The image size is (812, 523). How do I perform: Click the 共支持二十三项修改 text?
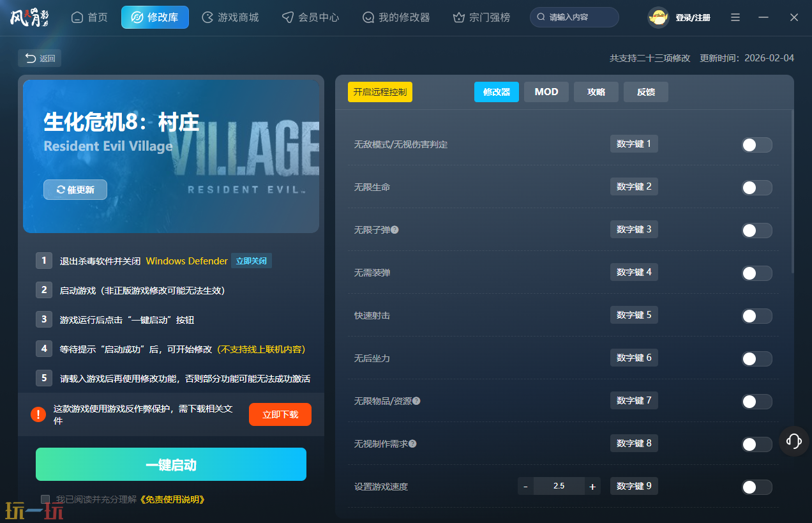650,58
